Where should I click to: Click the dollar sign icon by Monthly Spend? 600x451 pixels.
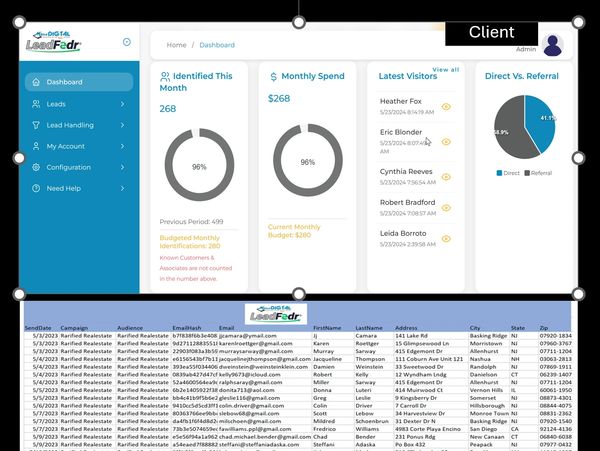pyautogui.click(x=273, y=77)
